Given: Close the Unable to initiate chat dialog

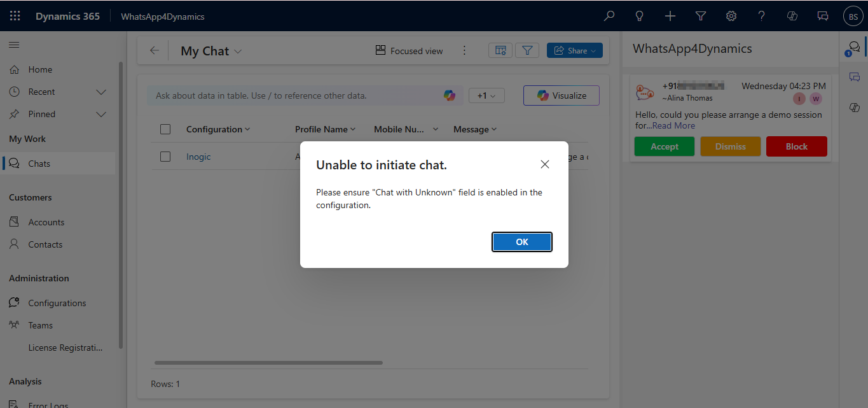Looking at the screenshot, I should tap(544, 164).
